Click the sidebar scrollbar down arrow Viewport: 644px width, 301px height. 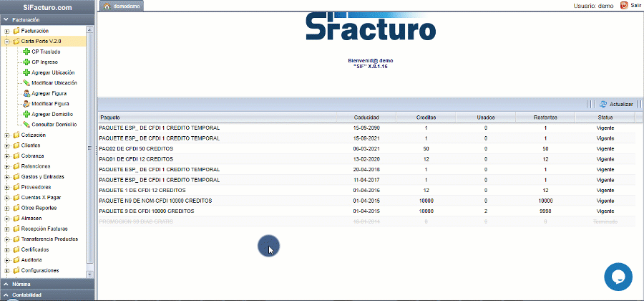pyautogui.click(x=90, y=274)
